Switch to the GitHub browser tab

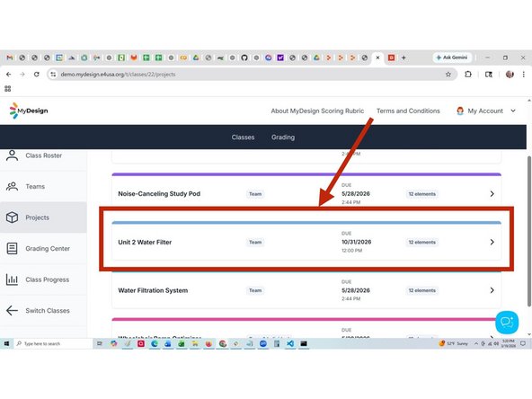244,58
